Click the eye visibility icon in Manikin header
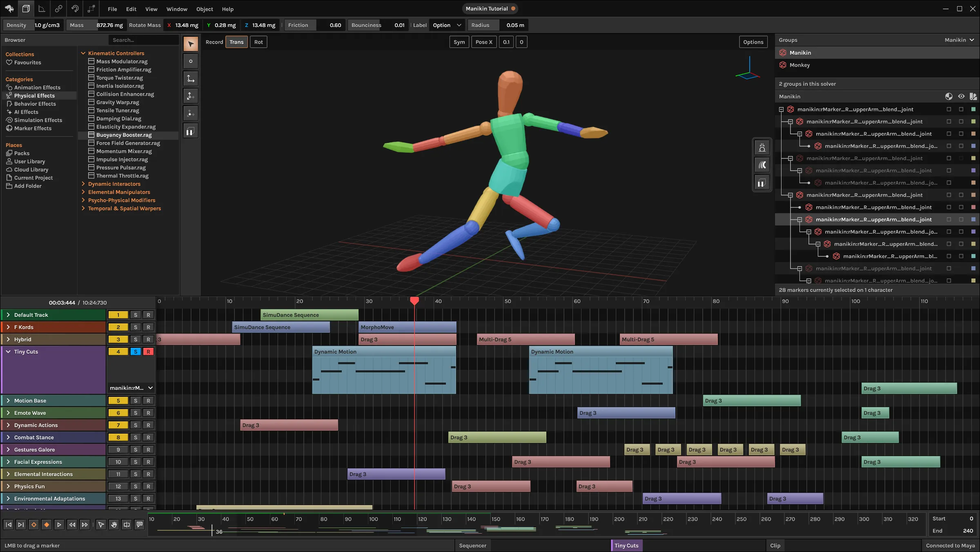Viewport: 980px width, 552px height. coord(961,96)
